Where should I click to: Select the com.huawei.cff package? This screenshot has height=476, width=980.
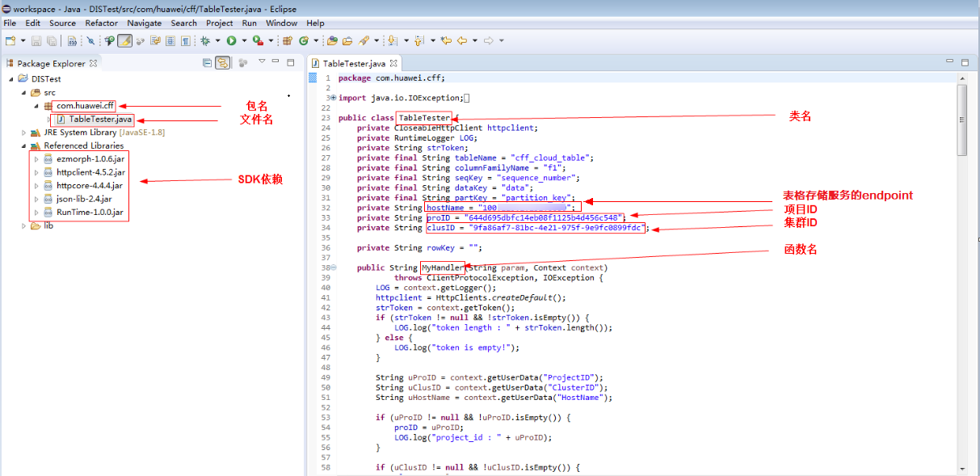point(85,106)
